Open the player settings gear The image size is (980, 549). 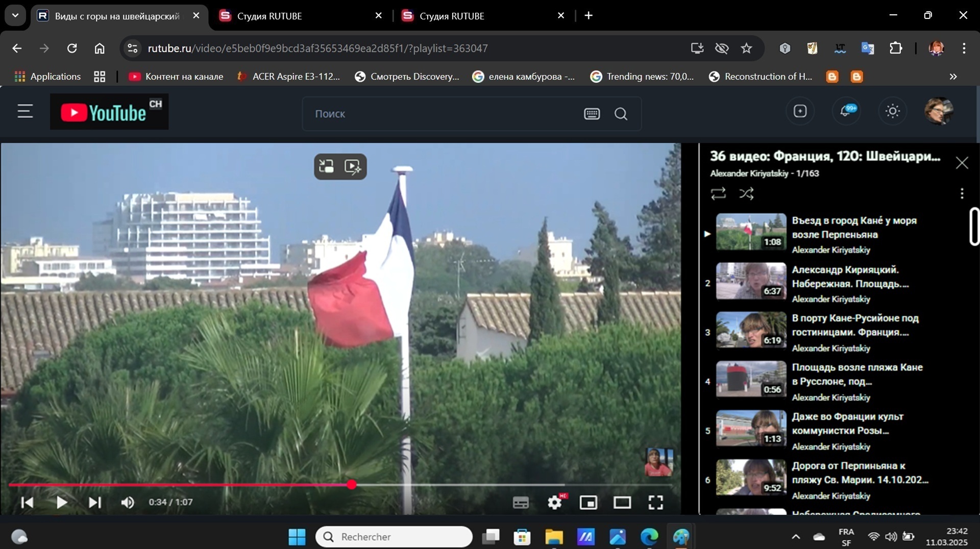(x=555, y=503)
